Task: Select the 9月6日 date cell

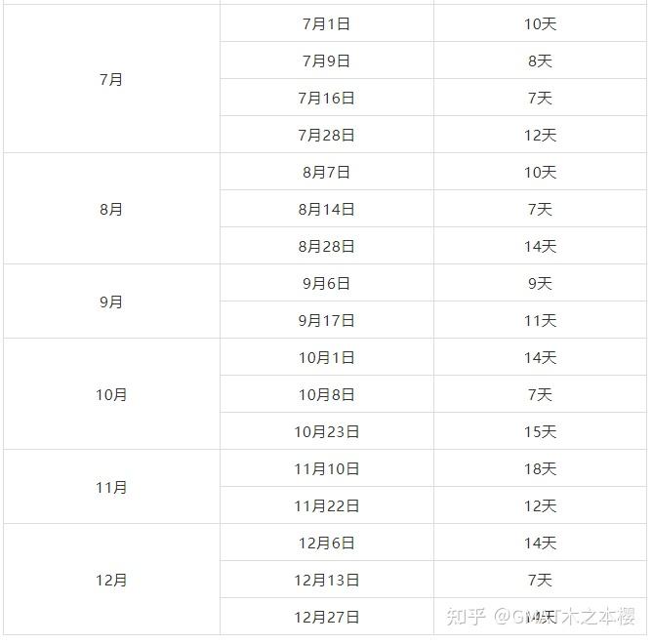Action: pos(326,283)
